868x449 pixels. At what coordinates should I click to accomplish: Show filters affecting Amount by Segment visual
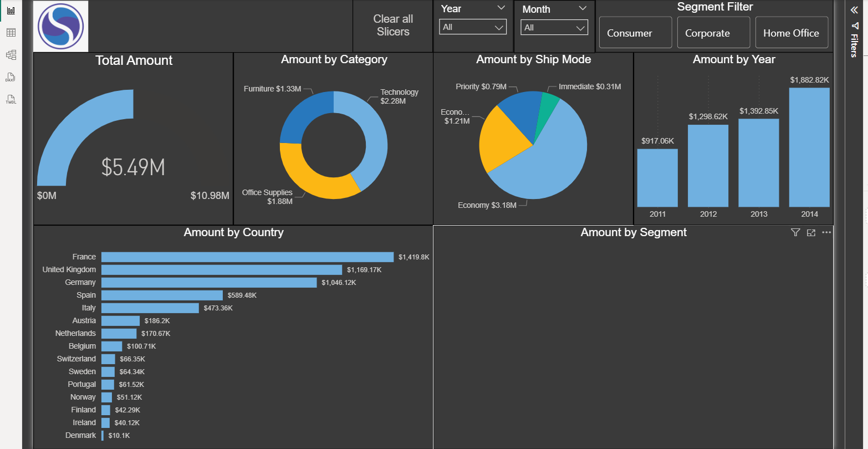pyautogui.click(x=795, y=233)
